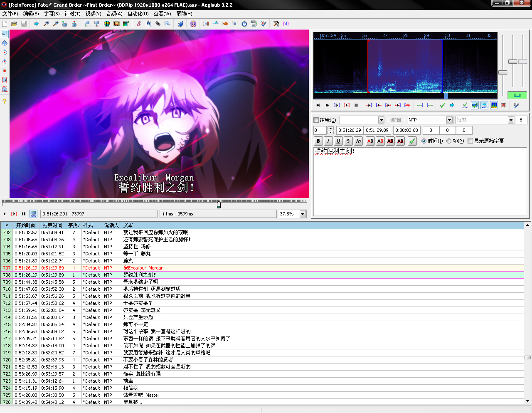This screenshot has height=413, width=532.
Task: Toggle video auto-scroll button
Action: [34, 214]
